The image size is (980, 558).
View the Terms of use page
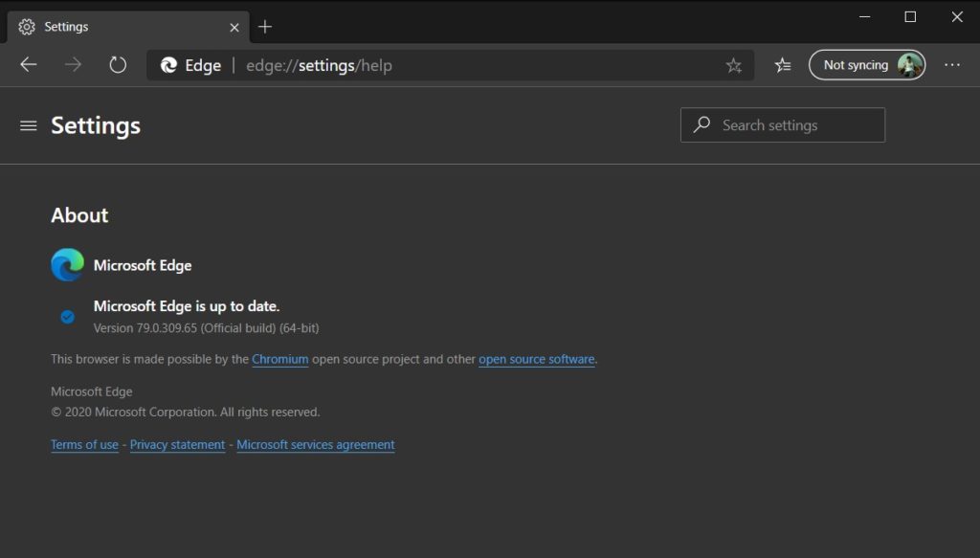tap(84, 444)
